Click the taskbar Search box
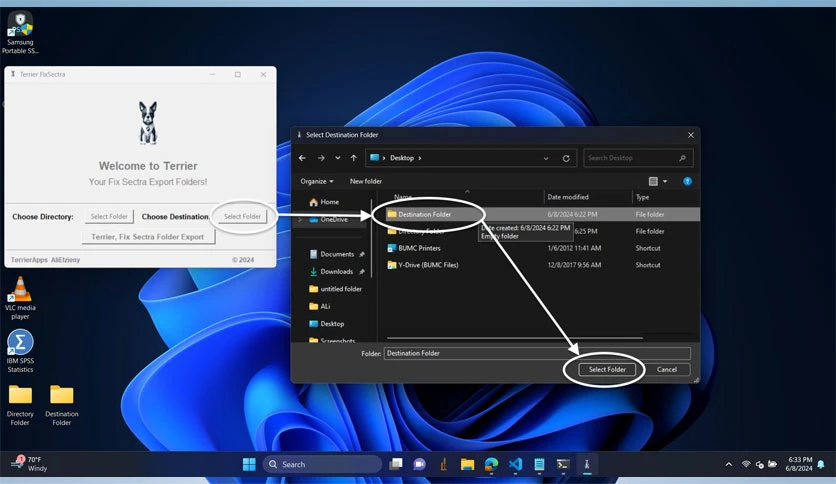Viewport: 836px width, 484px height. pos(323,464)
